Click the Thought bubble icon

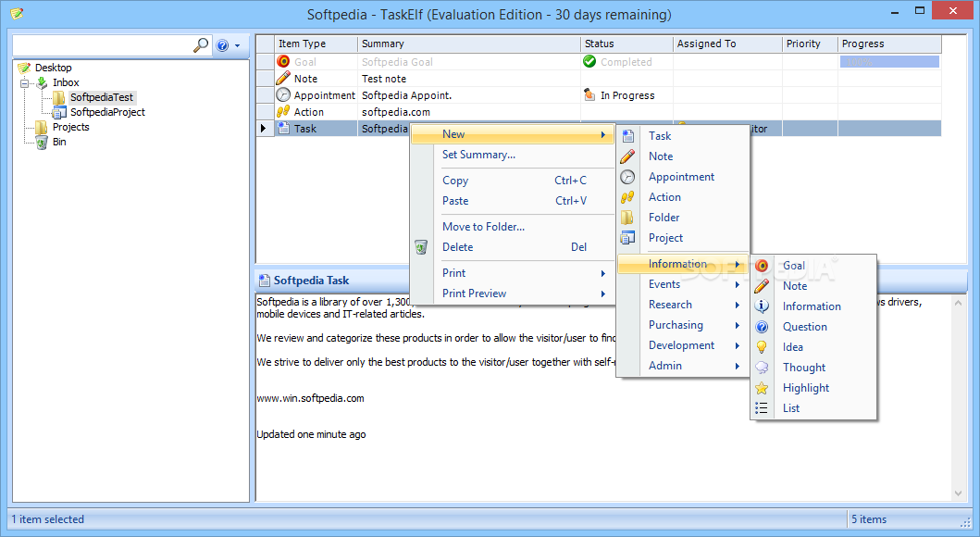[x=762, y=367]
